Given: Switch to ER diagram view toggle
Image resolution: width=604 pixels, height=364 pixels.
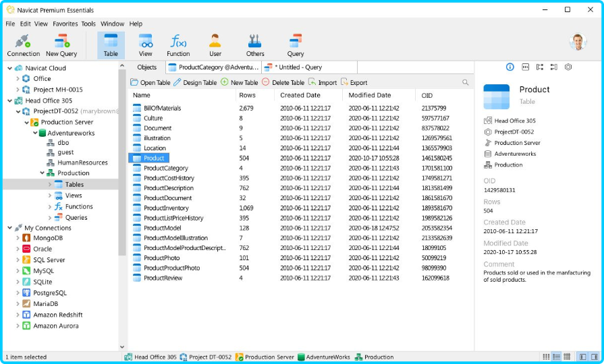Looking at the screenshot, I should pos(568,357).
